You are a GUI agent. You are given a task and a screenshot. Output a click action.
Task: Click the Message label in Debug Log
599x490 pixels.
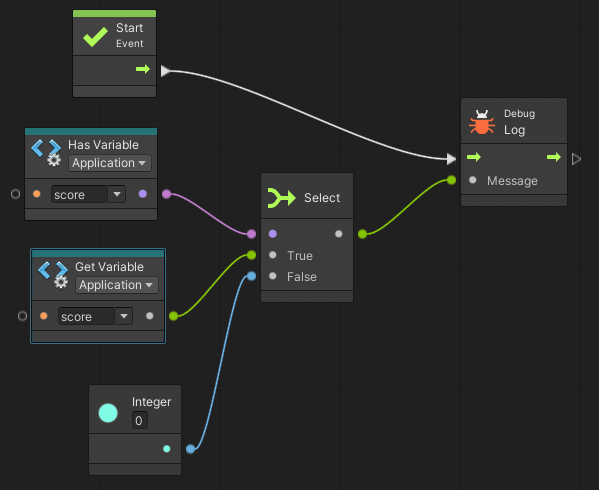512,181
